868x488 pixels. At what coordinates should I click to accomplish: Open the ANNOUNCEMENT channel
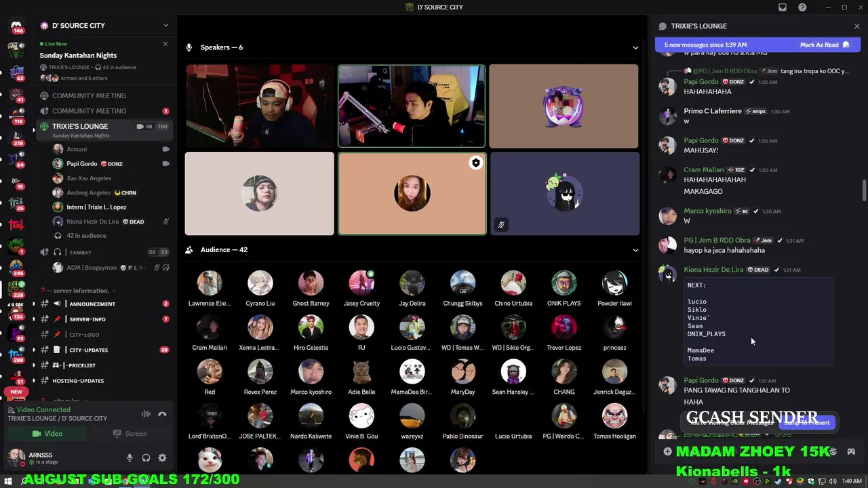(92, 304)
